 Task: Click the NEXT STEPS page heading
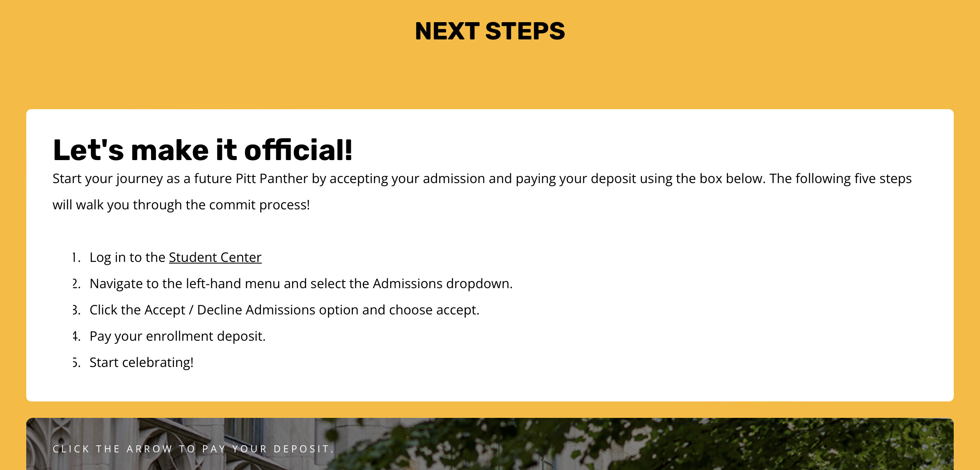point(490,31)
